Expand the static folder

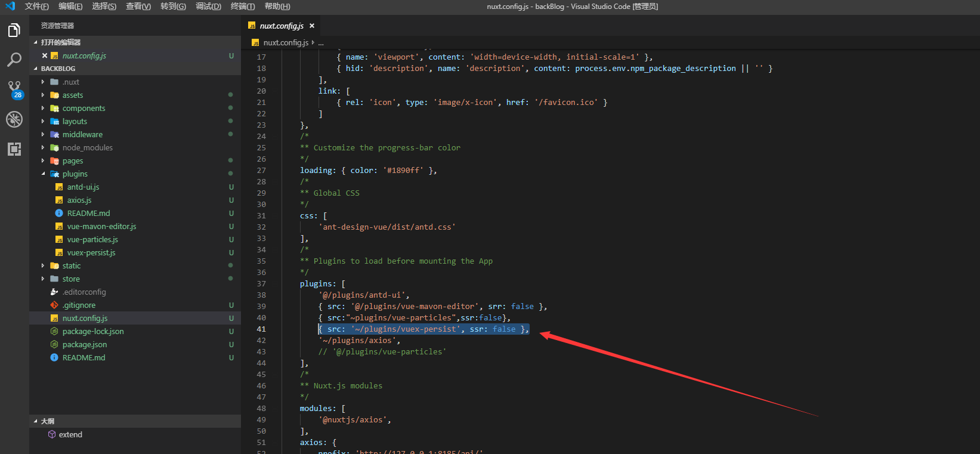(x=43, y=266)
